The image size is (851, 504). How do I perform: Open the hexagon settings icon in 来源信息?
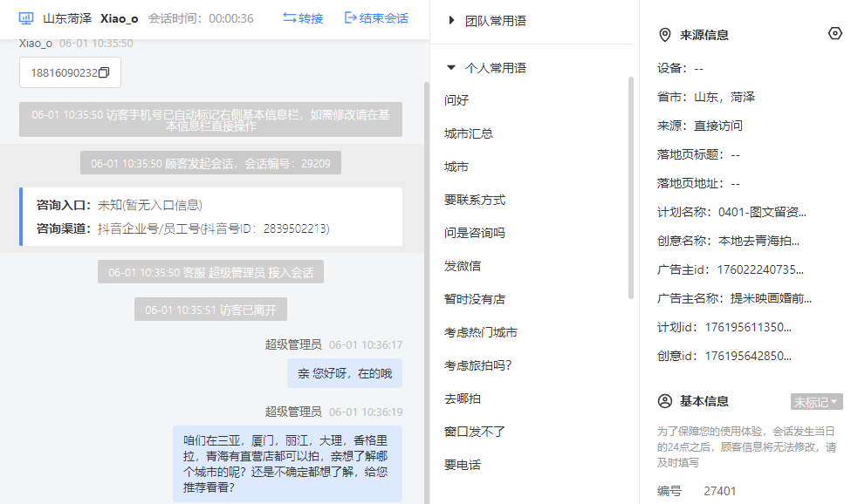click(x=835, y=34)
